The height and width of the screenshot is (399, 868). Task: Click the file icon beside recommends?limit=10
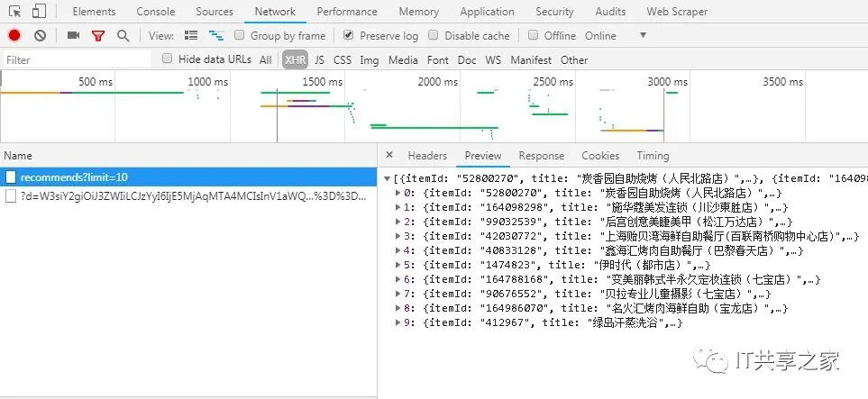[11, 177]
